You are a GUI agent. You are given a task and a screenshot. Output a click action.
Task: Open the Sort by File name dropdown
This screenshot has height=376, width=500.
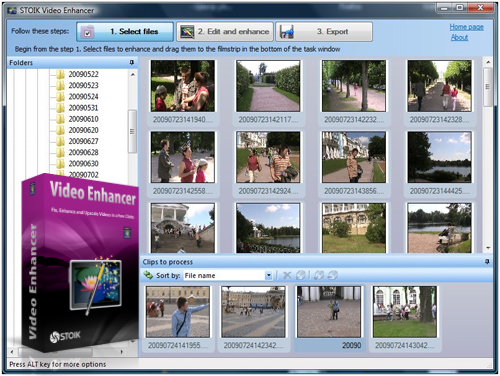pyautogui.click(x=228, y=275)
